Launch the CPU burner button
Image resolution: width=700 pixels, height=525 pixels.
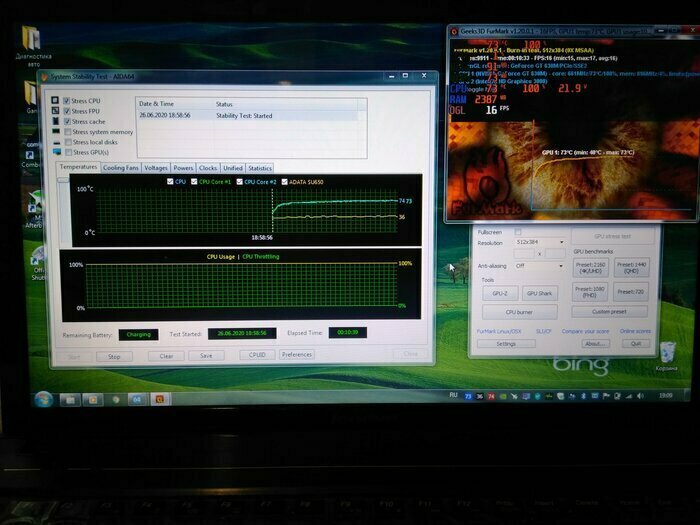[x=520, y=312]
